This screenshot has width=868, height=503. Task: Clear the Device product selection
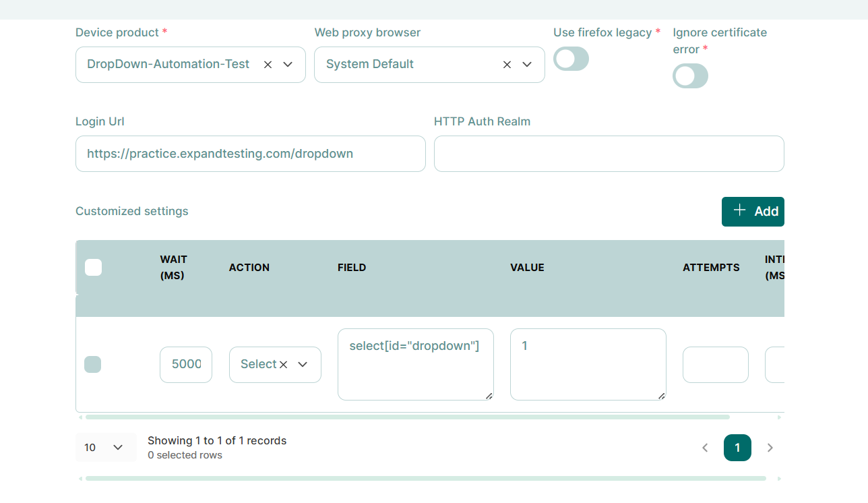click(268, 65)
